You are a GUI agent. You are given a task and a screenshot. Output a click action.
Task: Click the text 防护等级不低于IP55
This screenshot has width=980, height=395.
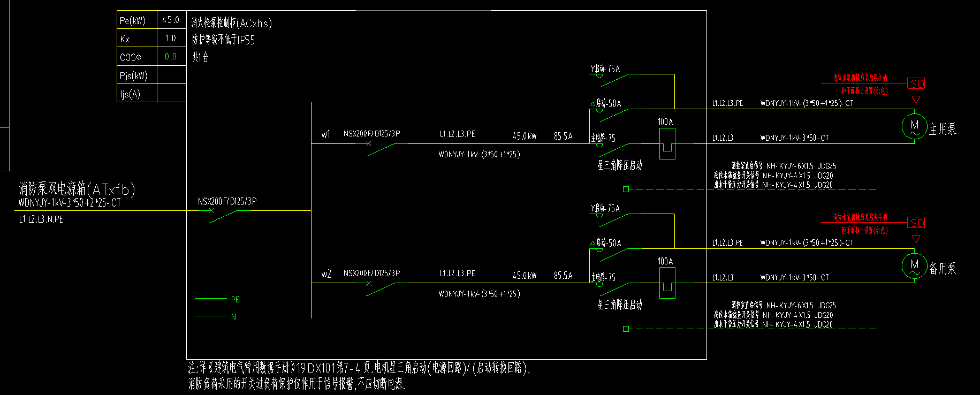pyautogui.click(x=223, y=40)
